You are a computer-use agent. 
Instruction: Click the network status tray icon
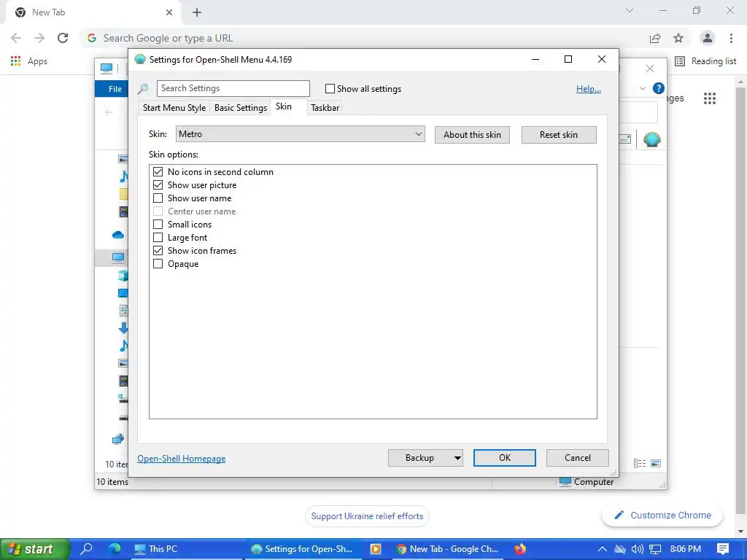coord(655,549)
